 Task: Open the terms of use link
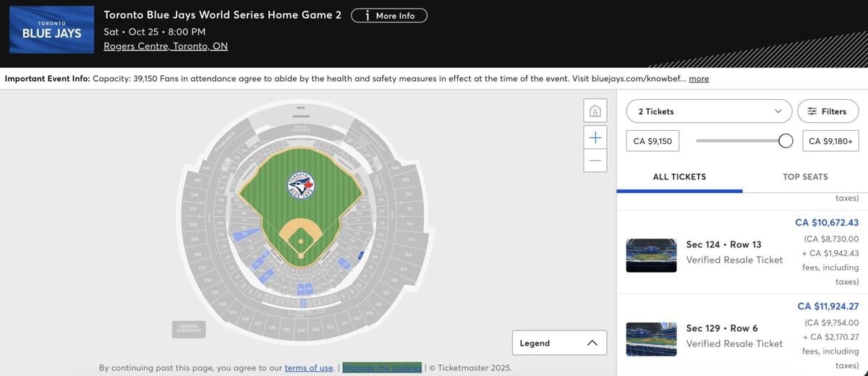coord(309,367)
